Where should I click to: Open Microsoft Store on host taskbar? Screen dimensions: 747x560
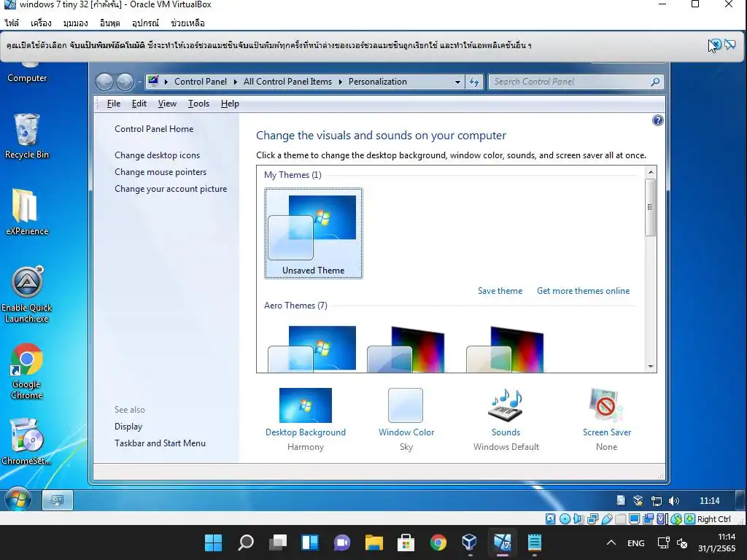tap(406, 542)
